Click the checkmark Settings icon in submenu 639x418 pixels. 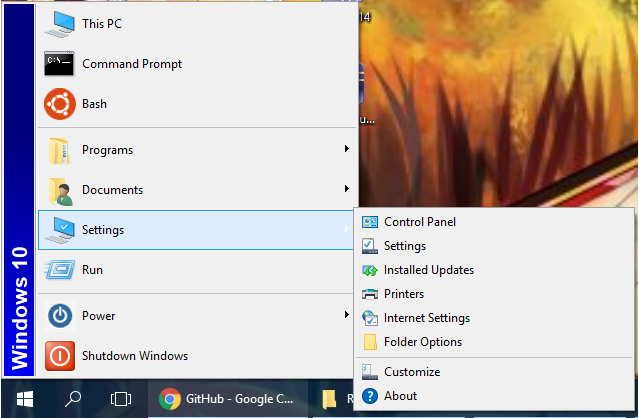[369, 246]
